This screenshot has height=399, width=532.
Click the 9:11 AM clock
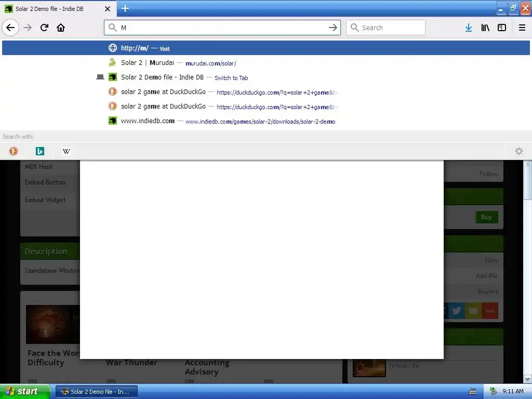click(x=513, y=391)
